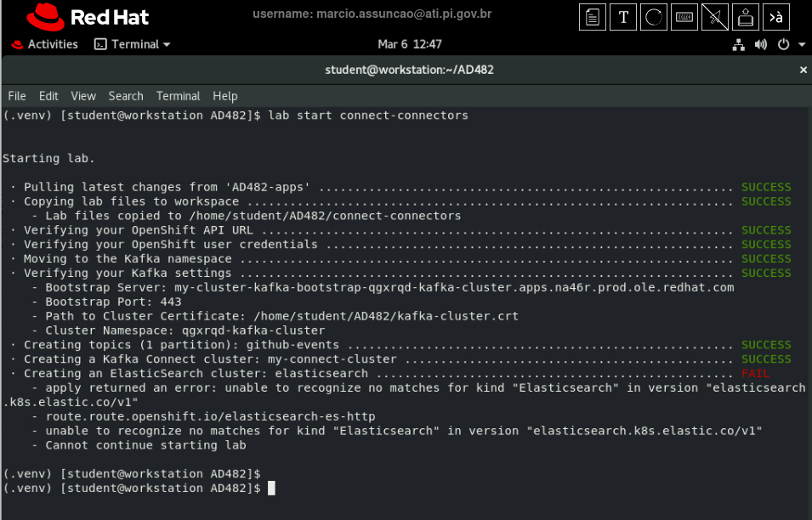The height and width of the screenshot is (520, 812).
Task: Open the on-screen keyboard icon
Action: (x=684, y=18)
